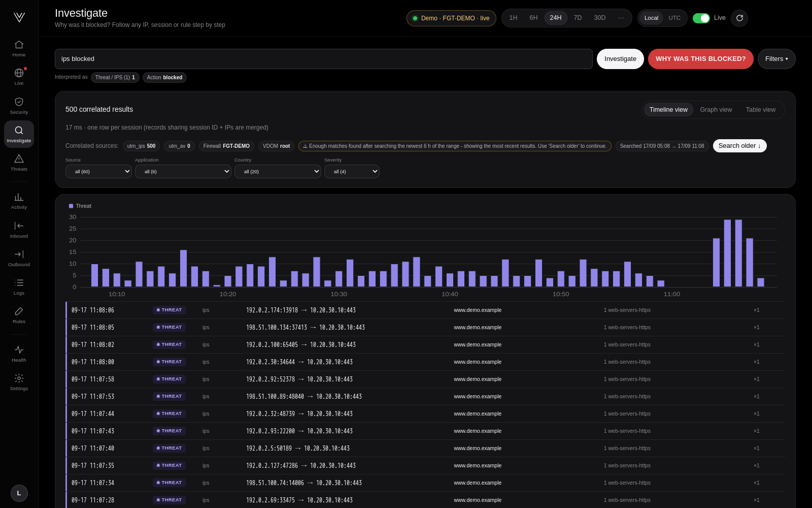Viewport: 812px width, 508px height.
Task: Click the Threat / IPS (1) chip
Action: [x=115, y=77]
